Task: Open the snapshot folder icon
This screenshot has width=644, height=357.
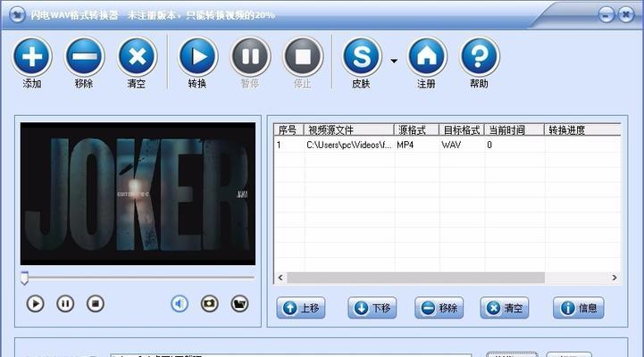Action: coord(239,304)
